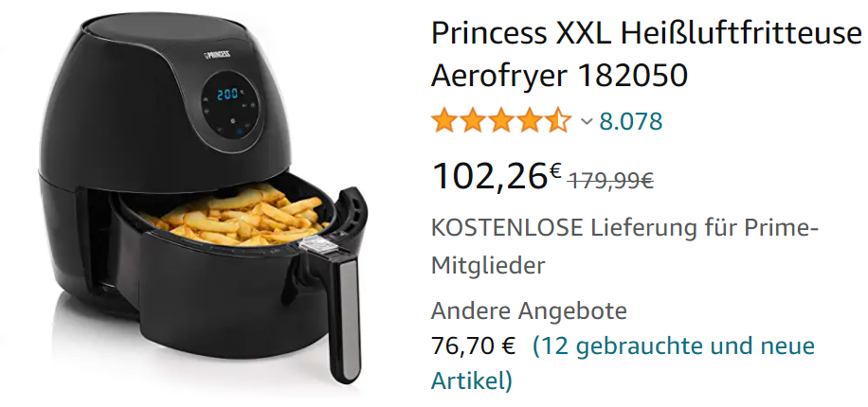
Task: Open the 8.078 customer reviews link
Action: click(630, 121)
